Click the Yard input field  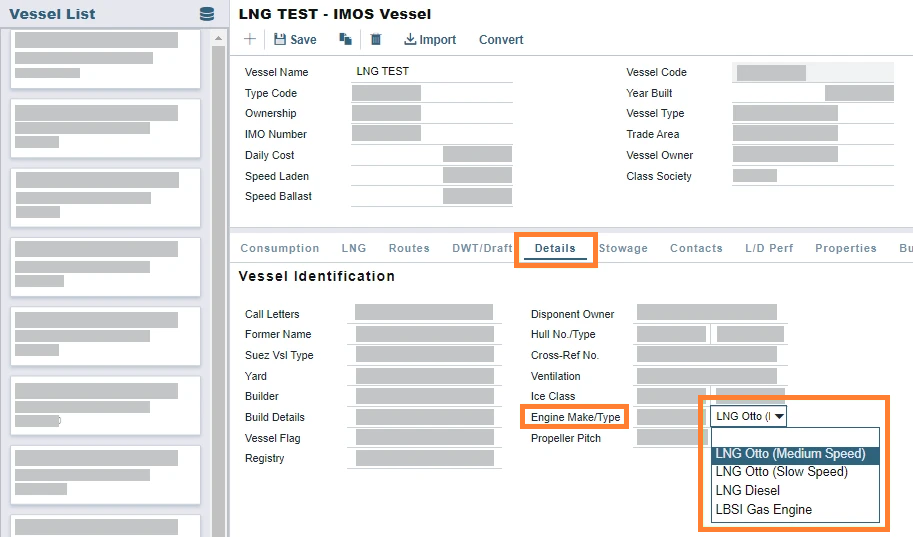click(424, 376)
